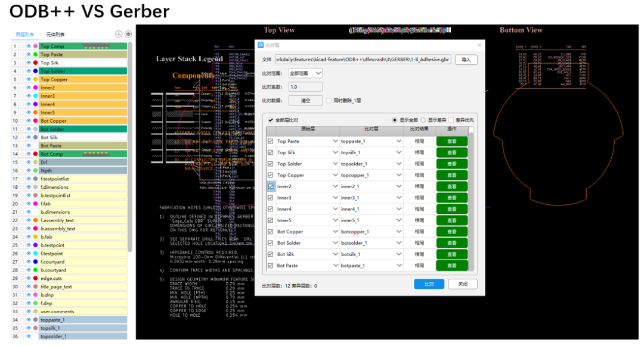Screen dimensions: 644x346
Task: Toggle eye icon for Top Paste layer
Action: click(29, 55)
